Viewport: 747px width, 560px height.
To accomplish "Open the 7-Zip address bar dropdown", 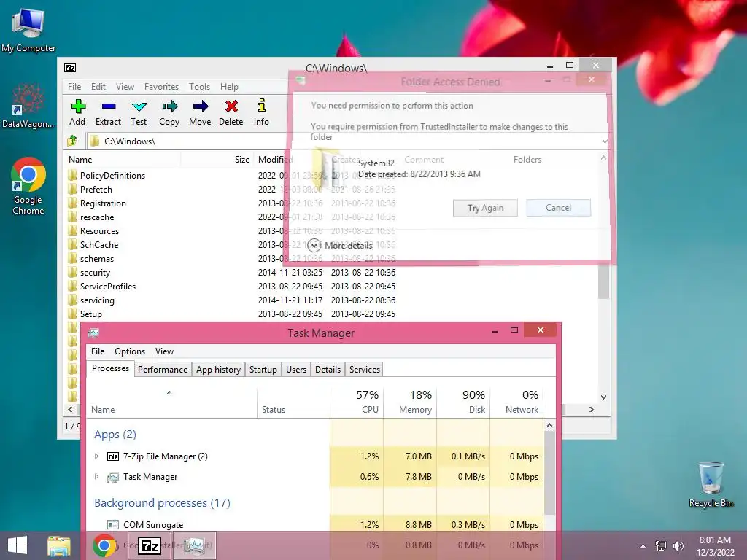I will point(605,141).
